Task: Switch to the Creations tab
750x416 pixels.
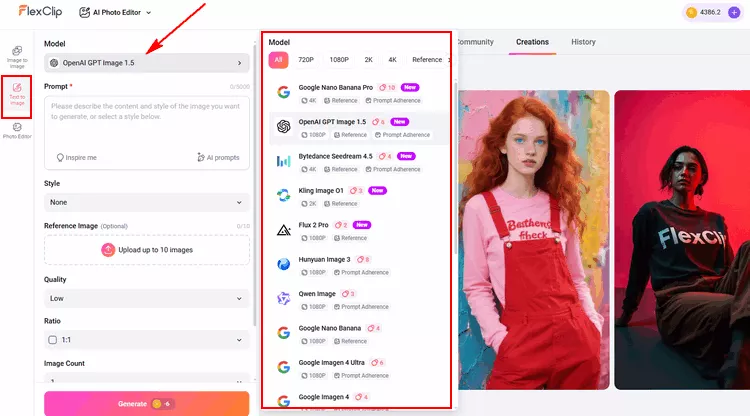Action: click(532, 42)
